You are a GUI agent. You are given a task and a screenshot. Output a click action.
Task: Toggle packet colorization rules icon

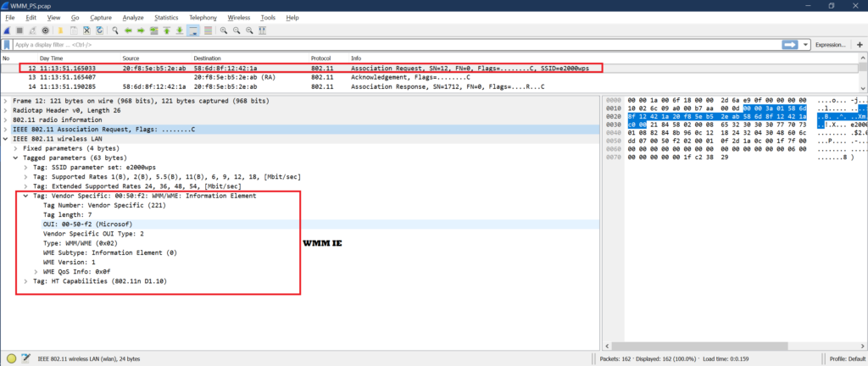coord(209,30)
